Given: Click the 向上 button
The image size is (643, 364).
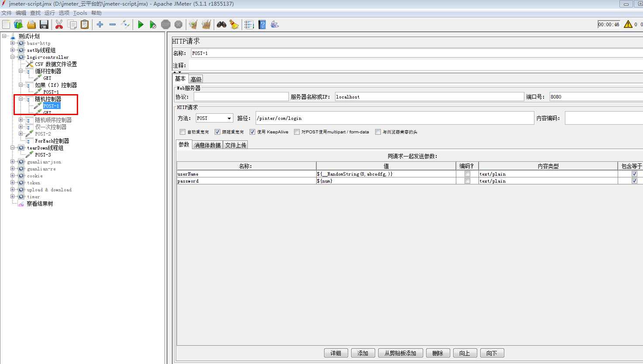Looking at the screenshot, I should 465,353.
